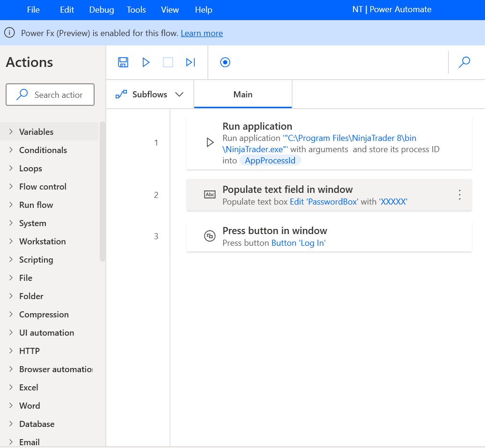
Task: Open the Edit menu
Action: [67, 9]
